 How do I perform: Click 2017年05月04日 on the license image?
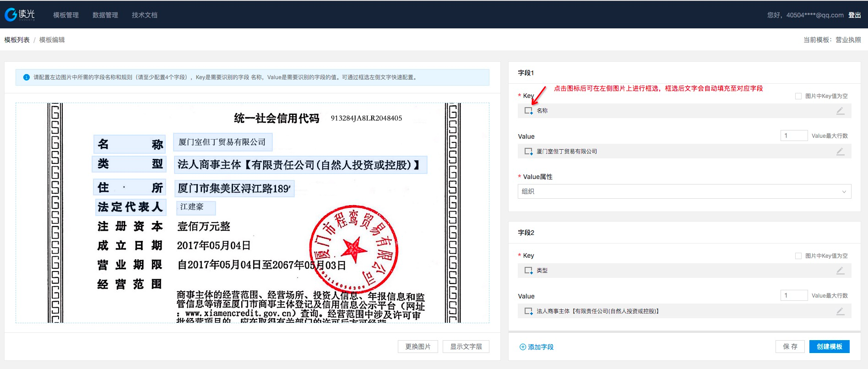click(214, 246)
